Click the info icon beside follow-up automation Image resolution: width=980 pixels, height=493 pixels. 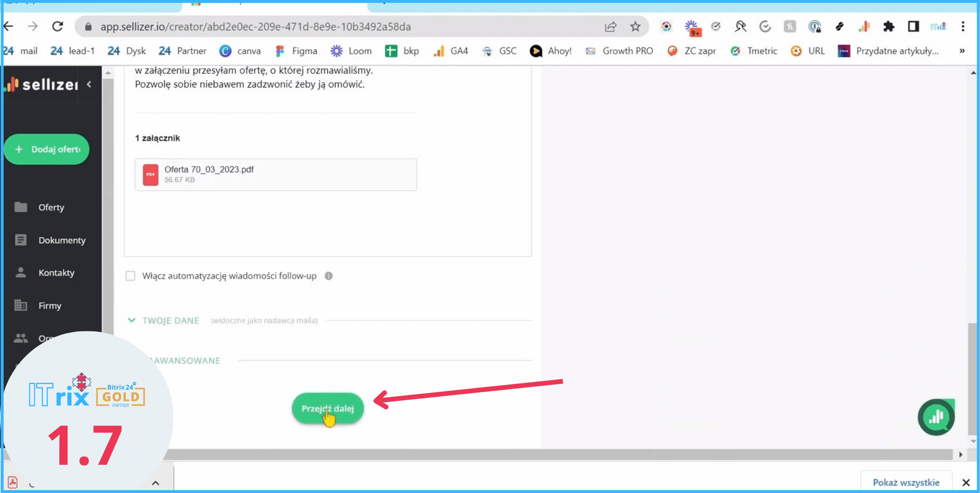pos(329,276)
